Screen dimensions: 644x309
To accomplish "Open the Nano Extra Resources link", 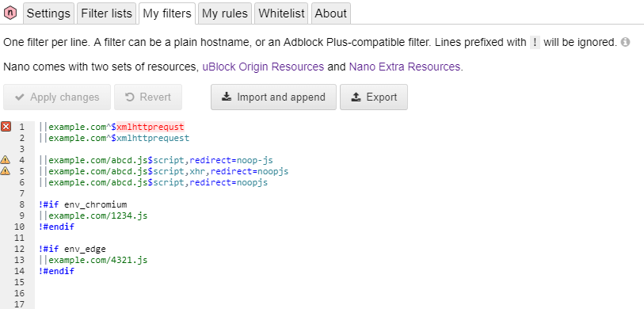I will pyautogui.click(x=405, y=67).
